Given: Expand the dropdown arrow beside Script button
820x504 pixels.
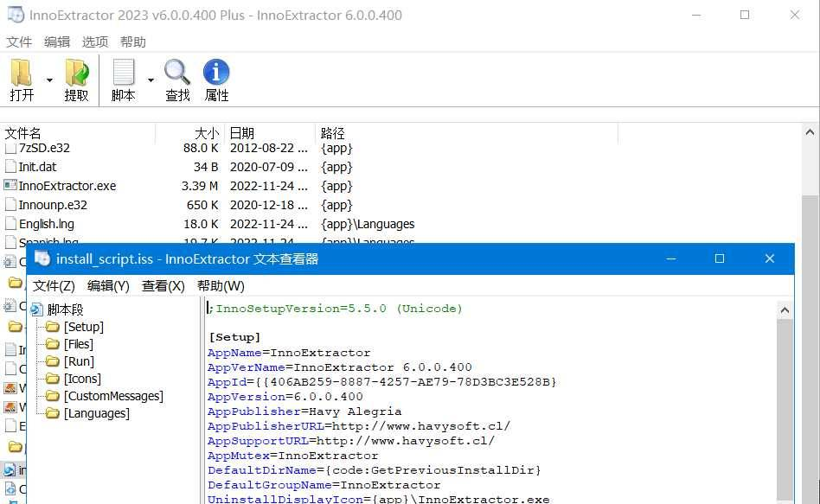Looking at the screenshot, I should [x=151, y=80].
